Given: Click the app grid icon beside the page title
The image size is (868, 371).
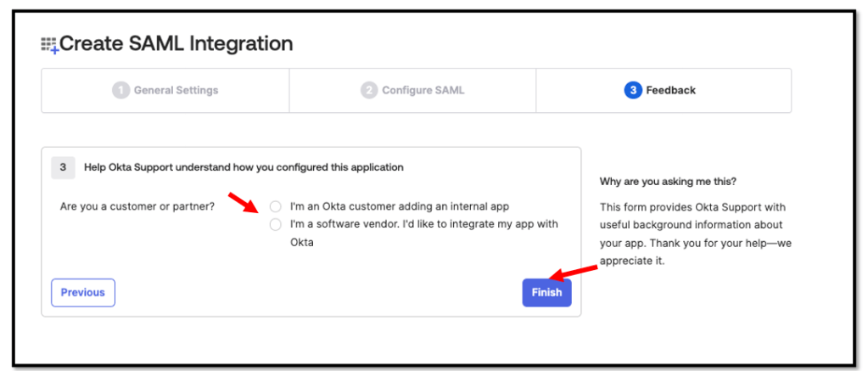Looking at the screenshot, I should coord(49,45).
